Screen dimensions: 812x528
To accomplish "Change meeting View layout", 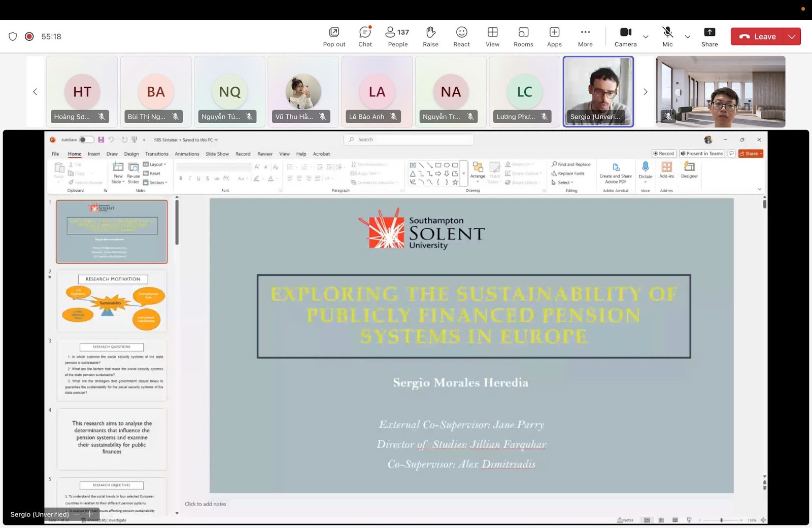I will click(492, 37).
